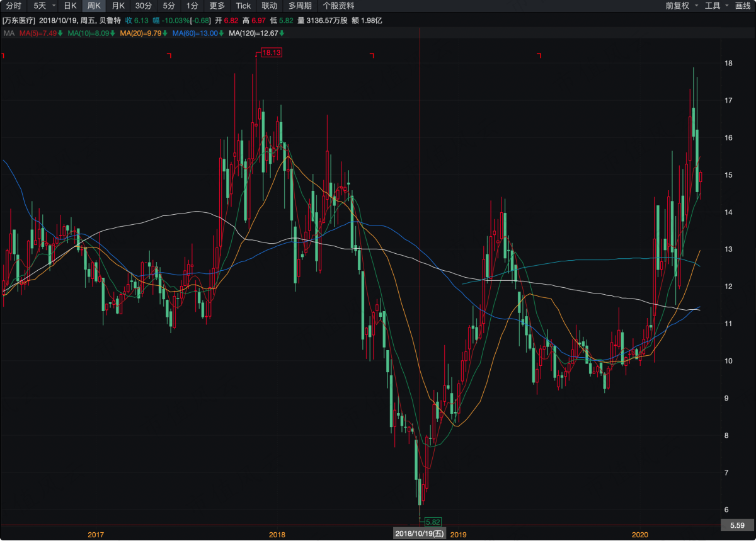Switch to the 月K monthly candlestick tab
This screenshot has height=541, width=756.
pos(118,6)
